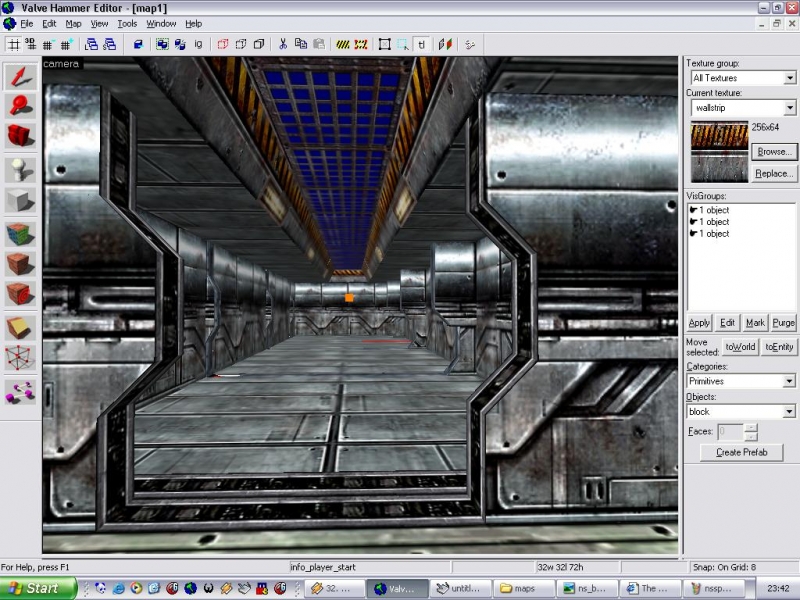Select the red arrow Selection tool
The height and width of the screenshot is (600, 800).
tap(20, 77)
